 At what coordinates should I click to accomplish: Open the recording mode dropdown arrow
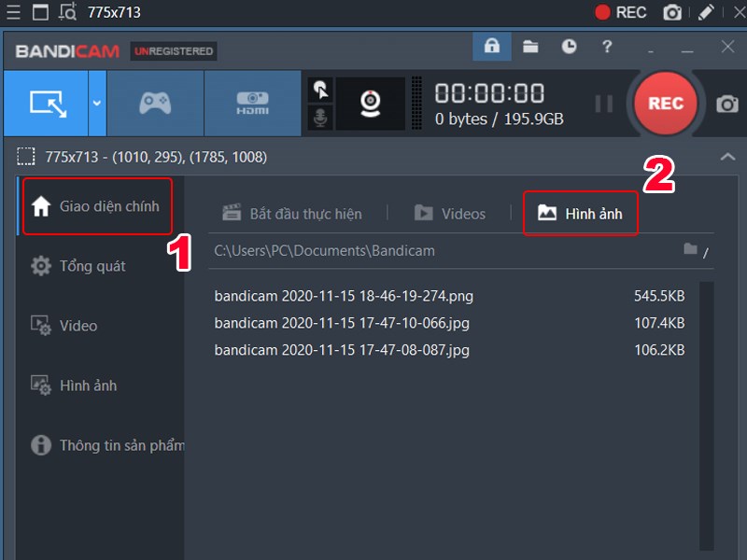97,104
